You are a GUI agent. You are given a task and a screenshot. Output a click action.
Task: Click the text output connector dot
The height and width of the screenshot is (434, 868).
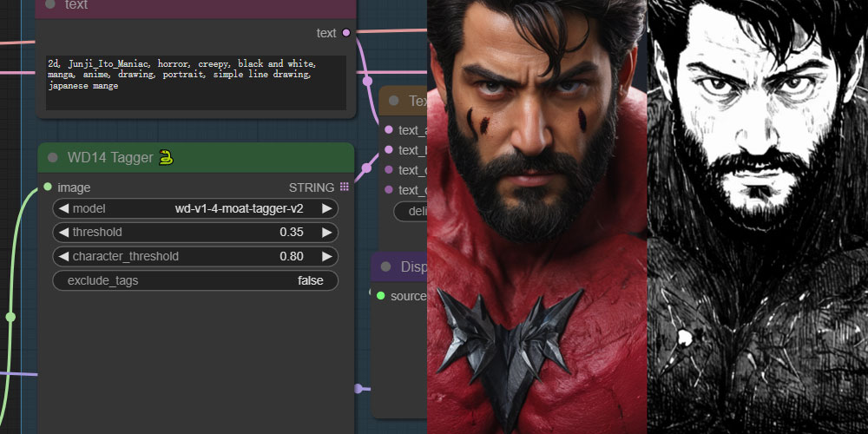point(346,33)
